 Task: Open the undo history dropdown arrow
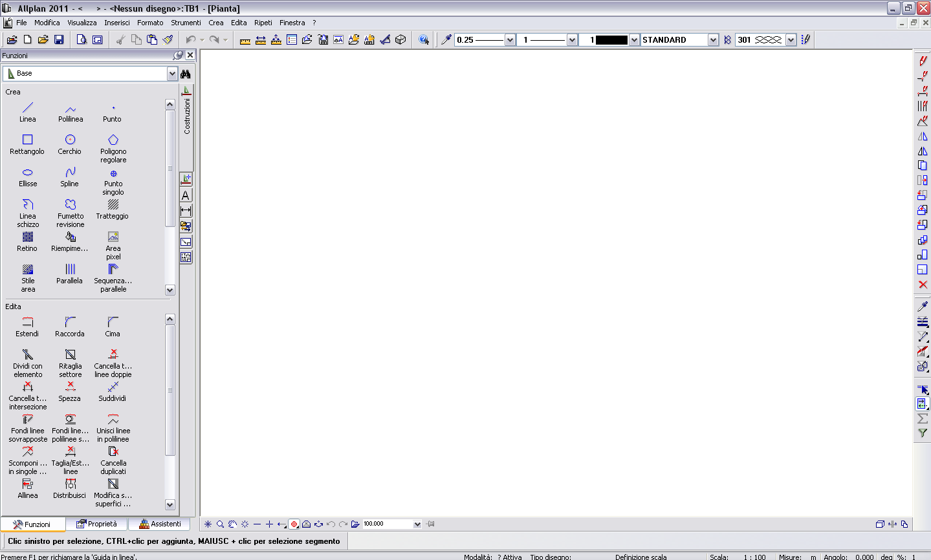202,40
